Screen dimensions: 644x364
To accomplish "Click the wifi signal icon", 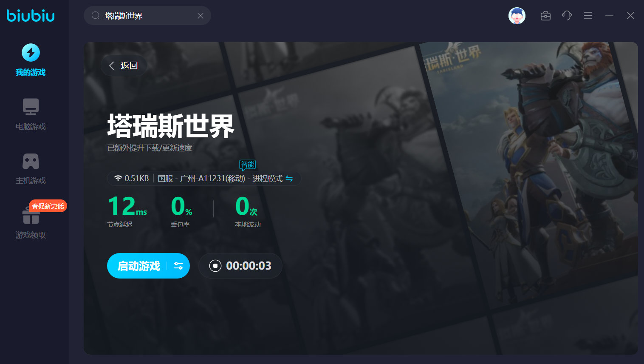I will coord(118,179).
